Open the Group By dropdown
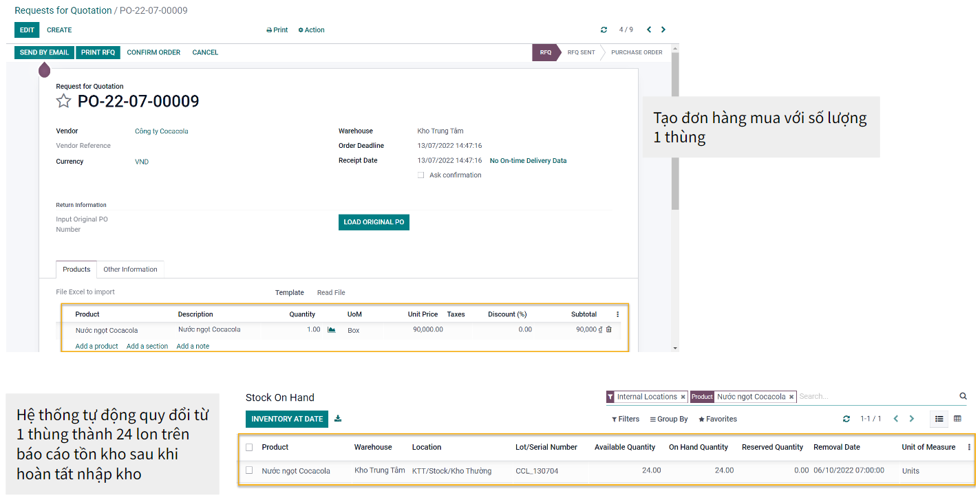The height and width of the screenshot is (502, 980). [669, 419]
